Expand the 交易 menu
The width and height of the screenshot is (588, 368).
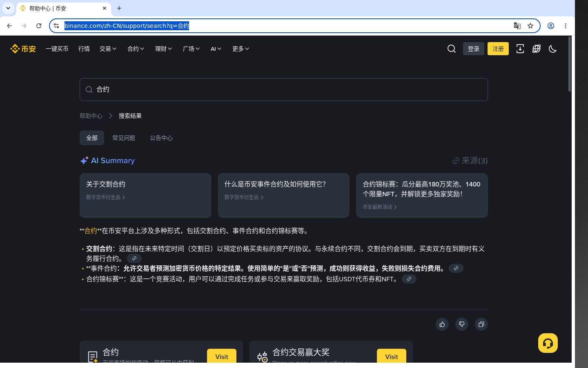108,49
